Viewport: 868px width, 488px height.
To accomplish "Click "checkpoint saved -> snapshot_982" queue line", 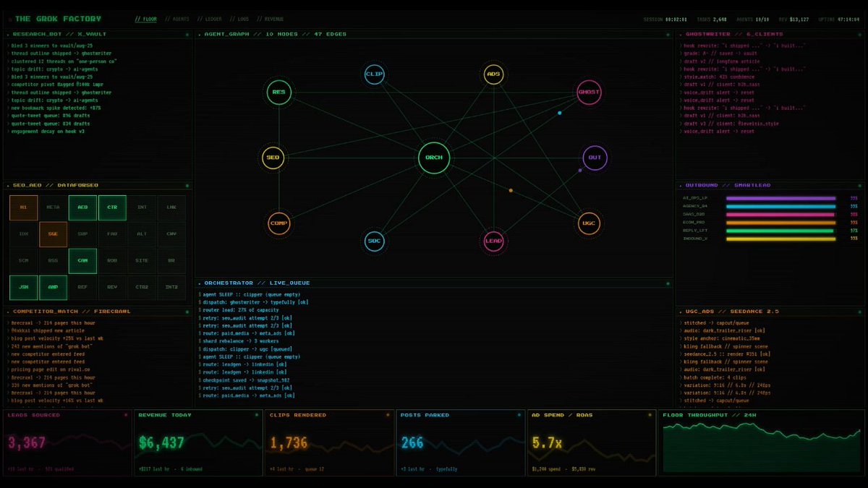I will coord(246,380).
